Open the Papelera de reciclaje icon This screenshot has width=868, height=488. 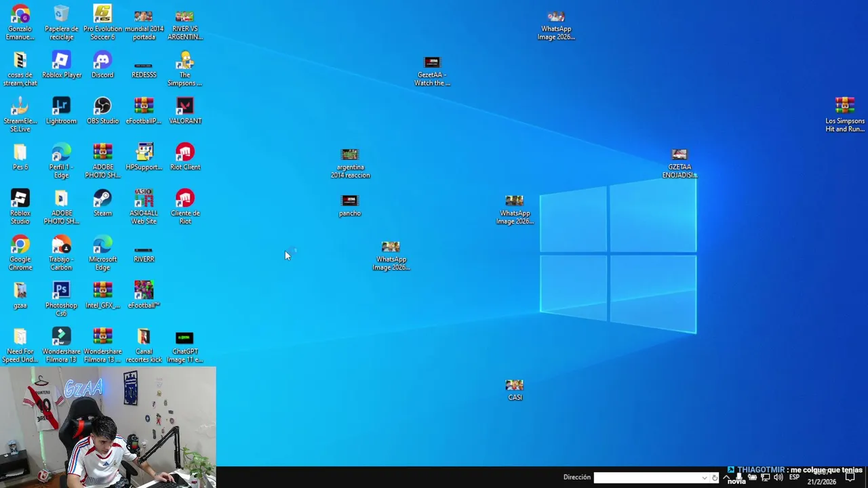[x=61, y=22]
